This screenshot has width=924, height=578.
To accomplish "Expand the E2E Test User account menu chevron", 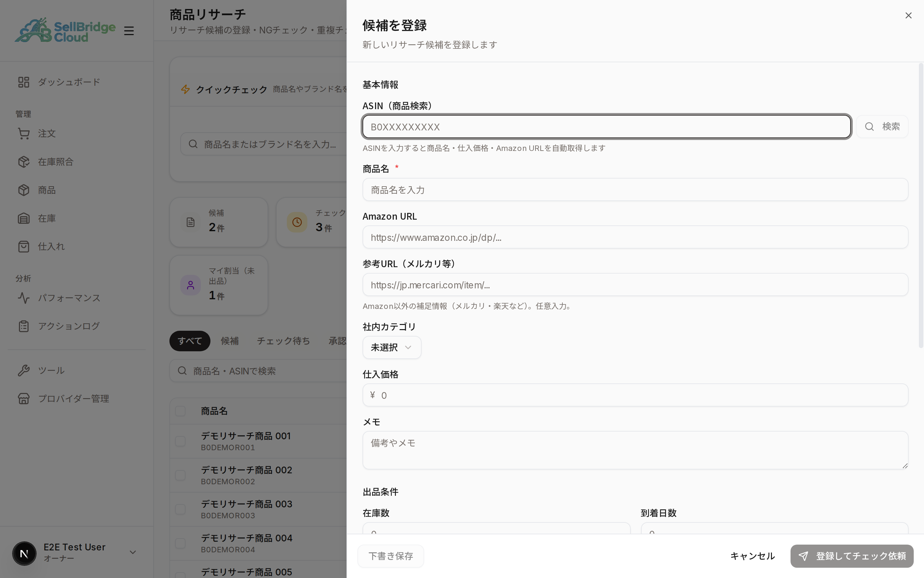I will coord(133,552).
